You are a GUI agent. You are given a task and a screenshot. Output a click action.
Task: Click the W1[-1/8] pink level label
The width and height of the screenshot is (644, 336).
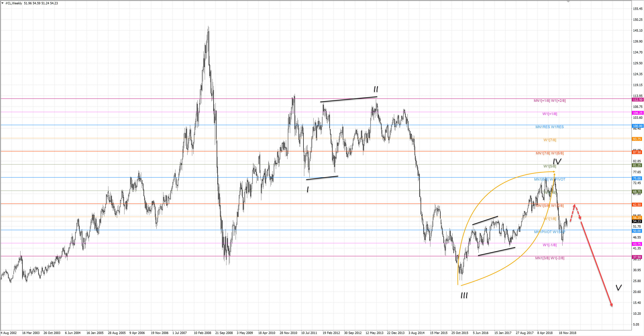coord(550,245)
